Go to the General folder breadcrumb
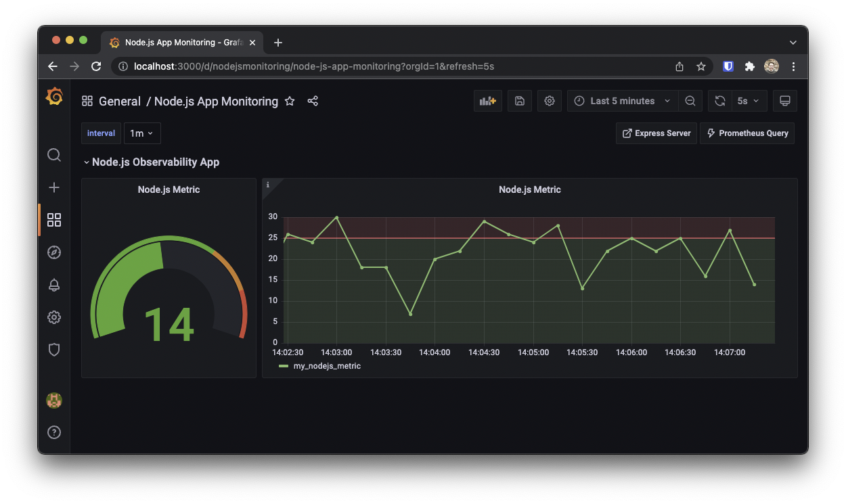Image resolution: width=846 pixels, height=504 pixels. click(x=120, y=101)
